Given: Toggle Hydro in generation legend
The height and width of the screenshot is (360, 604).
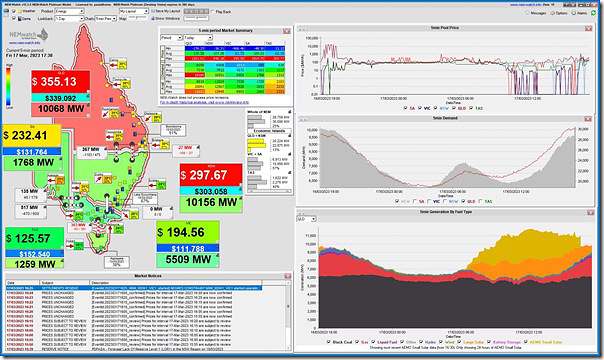Looking at the screenshot, I should click(x=421, y=342).
